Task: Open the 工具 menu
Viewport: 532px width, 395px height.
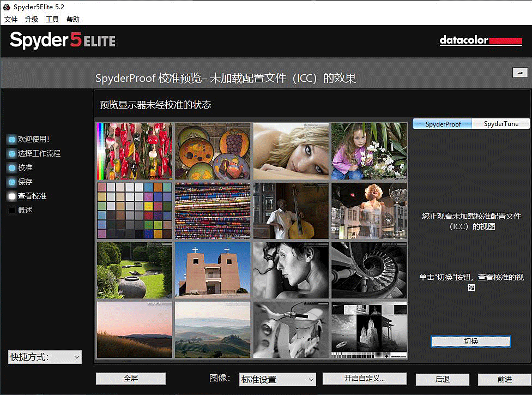Action: [52, 19]
